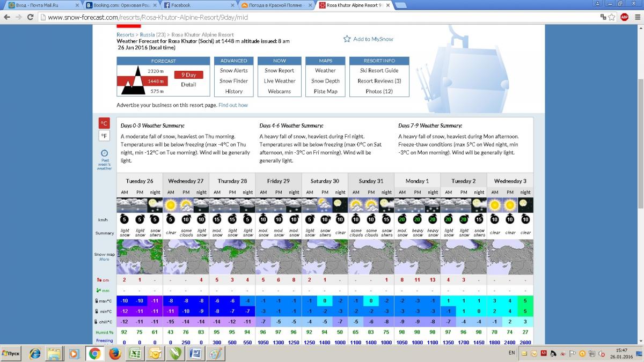Open Windows Explorer folder on taskbar
This screenshot has width=644, height=362.
pyautogui.click(x=54, y=354)
